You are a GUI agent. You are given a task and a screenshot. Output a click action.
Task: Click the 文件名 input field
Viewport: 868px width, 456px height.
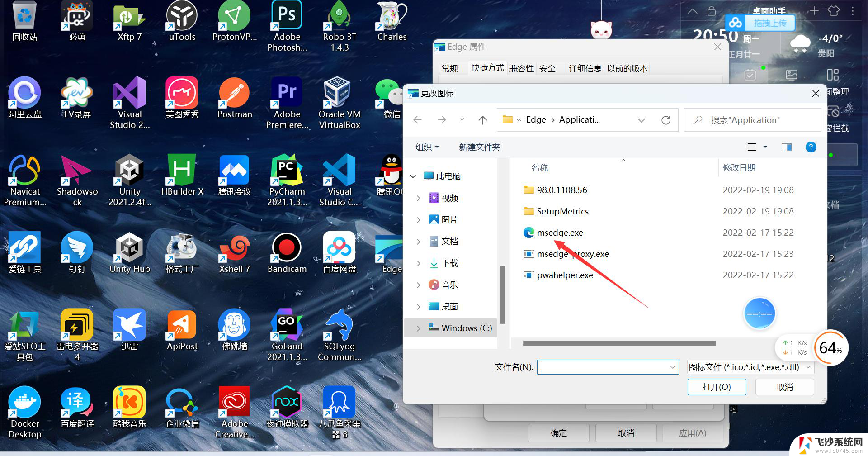(604, 367)
